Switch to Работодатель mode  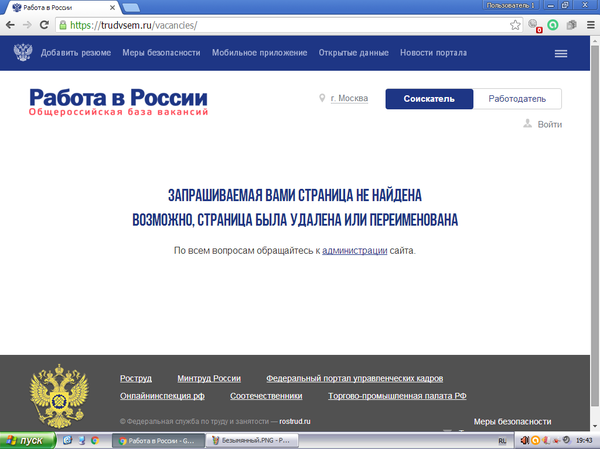(517, 98)
